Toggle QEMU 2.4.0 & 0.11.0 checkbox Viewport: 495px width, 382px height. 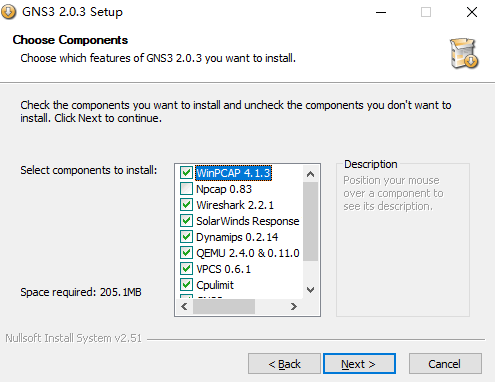pos(186,253)
